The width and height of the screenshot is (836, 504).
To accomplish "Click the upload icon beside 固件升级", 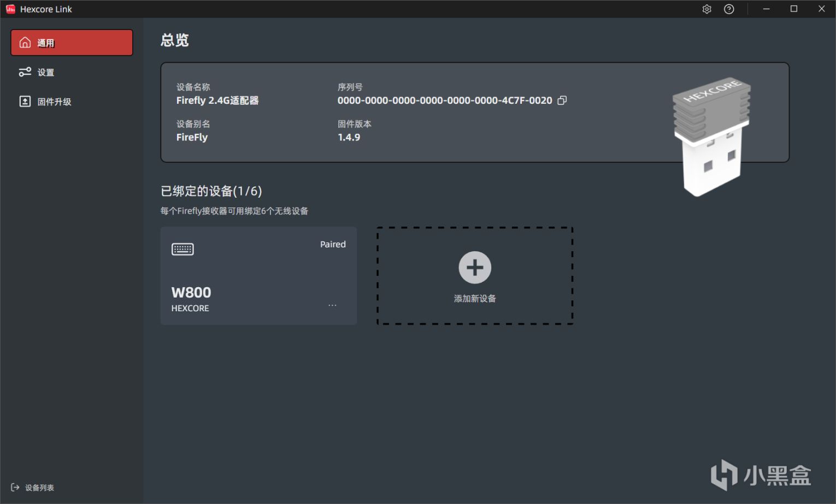I will [x=25, y=102].
